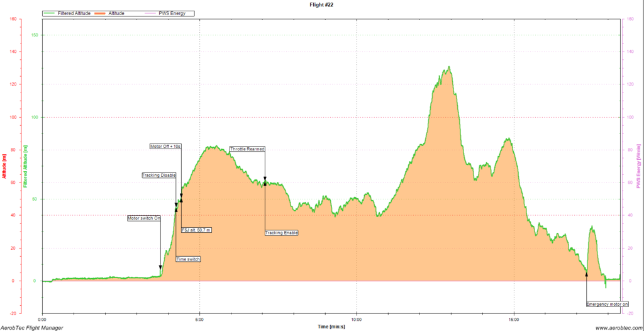
Task: Click the green line swatch in the legend
Action: coord(50,13)
